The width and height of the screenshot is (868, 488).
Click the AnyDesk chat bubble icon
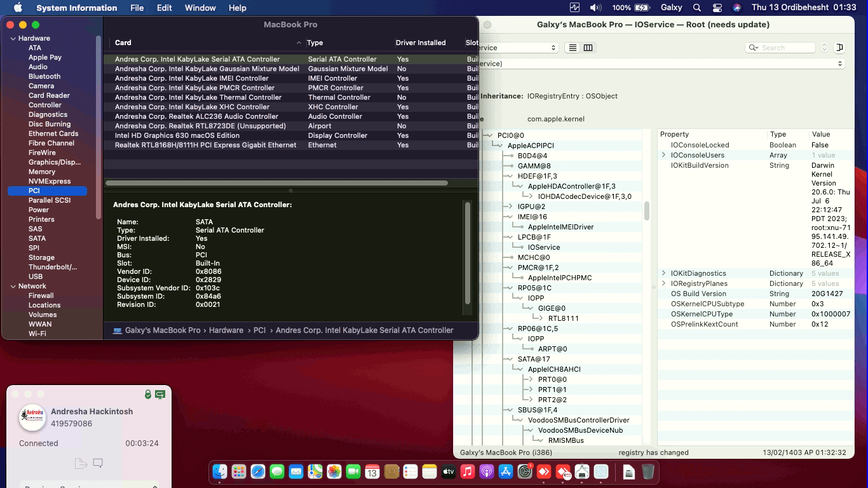coord(98,463)
